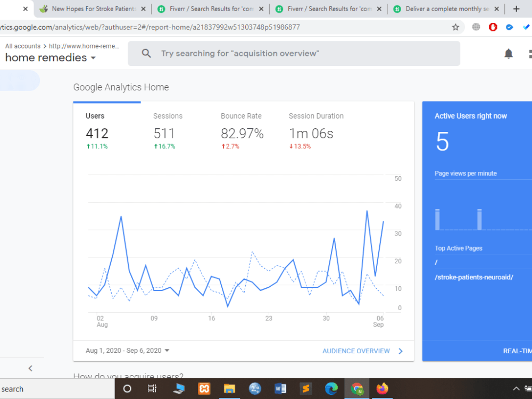The image size is (532, 399).
Task: Open the '/stroke-patients-neuroaid/' active page
Action: pos(473,277)
